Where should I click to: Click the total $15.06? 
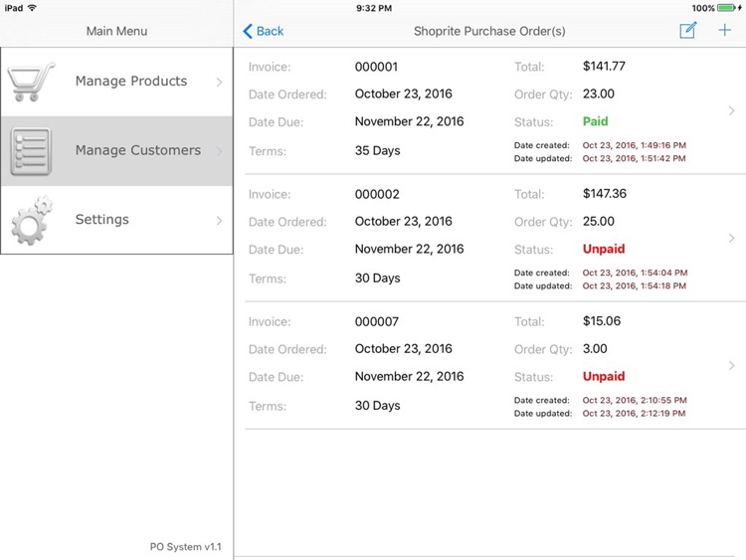coord(602,321)
